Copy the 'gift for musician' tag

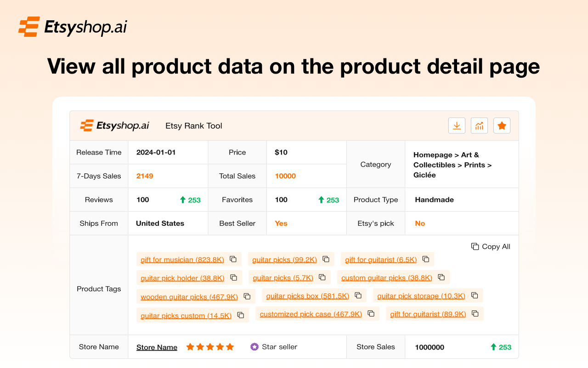[234, 259]
